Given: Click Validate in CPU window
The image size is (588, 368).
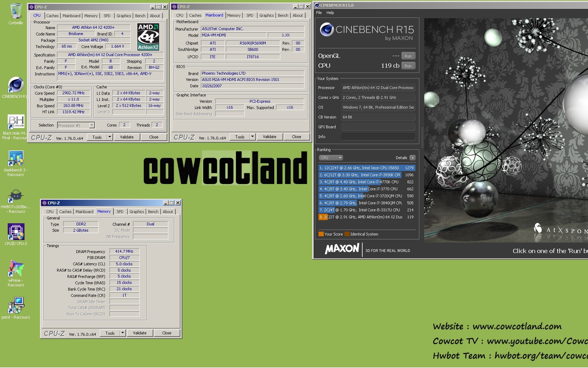Looking at the screenshot, I should 127,137.
